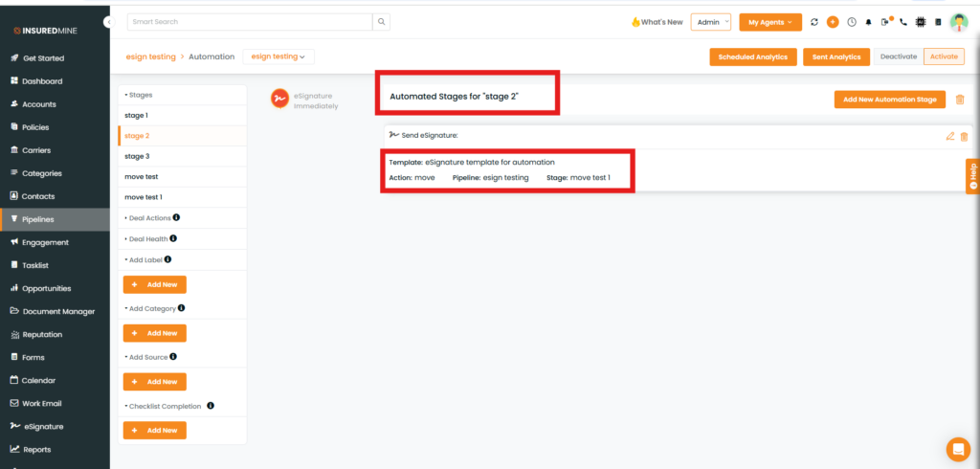Open the Admin role dropdown
The width and height of the screenshot is (980, 469).
710,22
